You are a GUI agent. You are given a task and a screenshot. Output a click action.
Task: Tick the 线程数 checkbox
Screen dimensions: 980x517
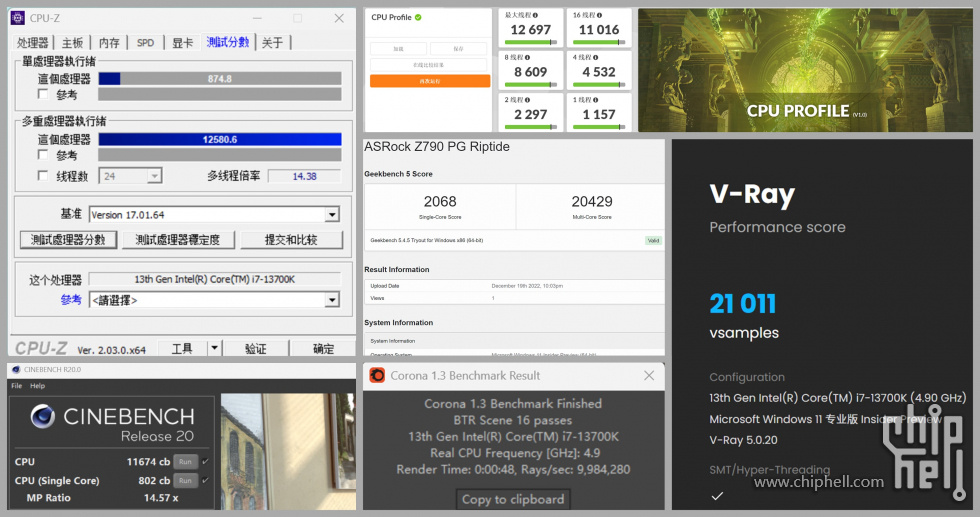point(42,176)
